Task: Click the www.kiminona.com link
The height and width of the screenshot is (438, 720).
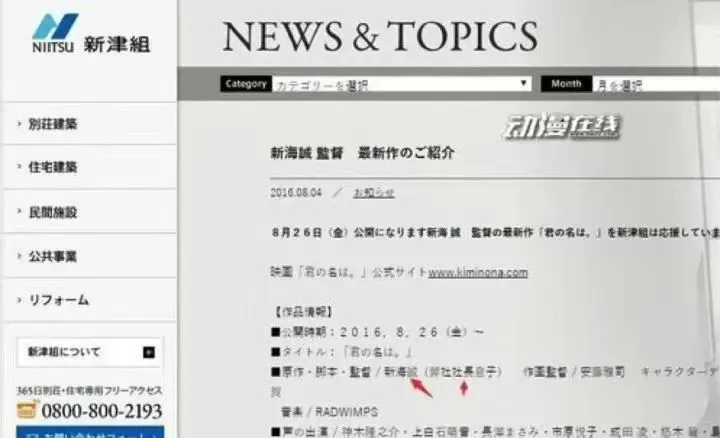Action: tap(477, 272)
